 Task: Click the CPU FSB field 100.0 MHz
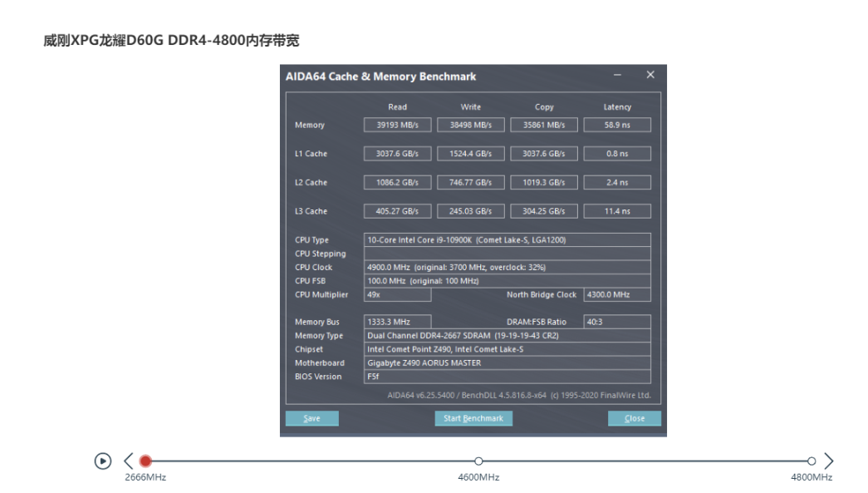point(507,281)
